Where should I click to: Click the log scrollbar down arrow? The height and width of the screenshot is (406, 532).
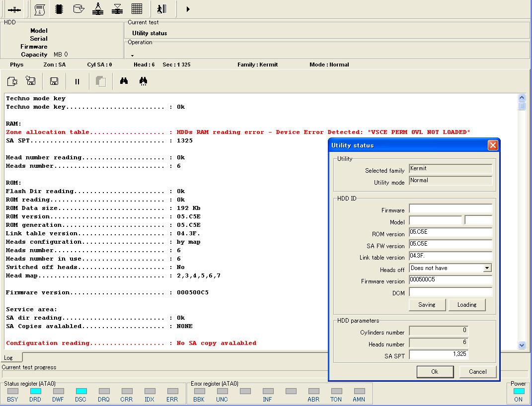click(522, 345)
